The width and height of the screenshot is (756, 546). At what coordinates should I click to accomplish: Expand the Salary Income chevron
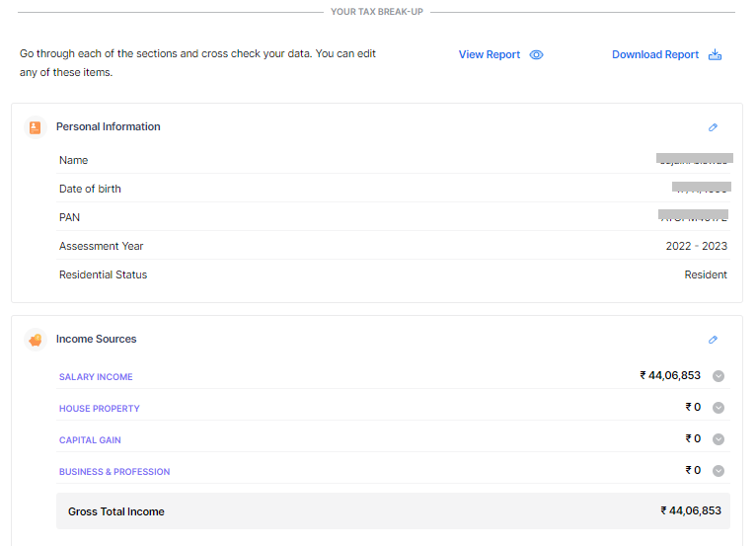click(718, 376)
